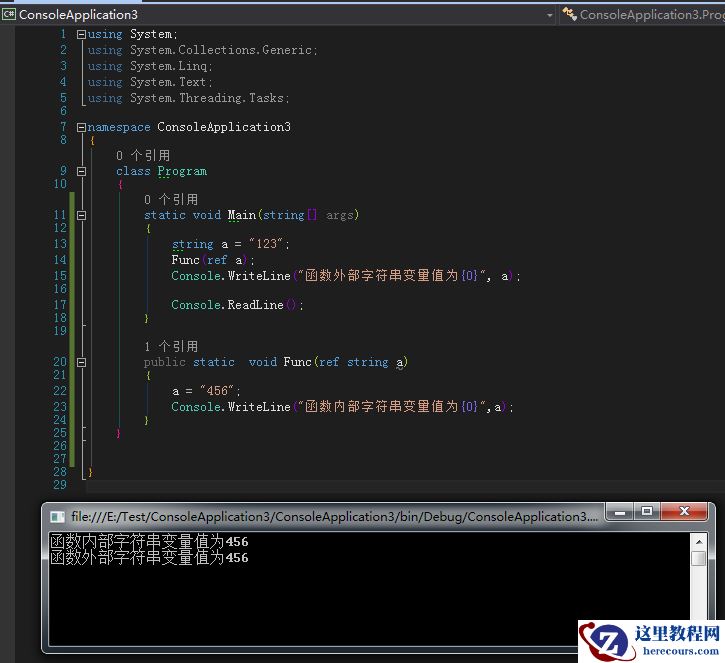The image size is (725, 663).
Task: Click the C# project icon in navigation bar
Action: coord(9,15)
